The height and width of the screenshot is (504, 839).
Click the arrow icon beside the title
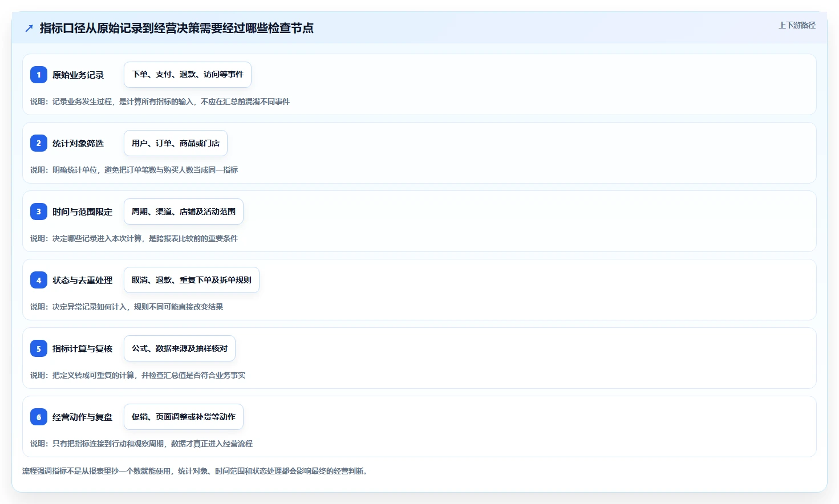29,28
